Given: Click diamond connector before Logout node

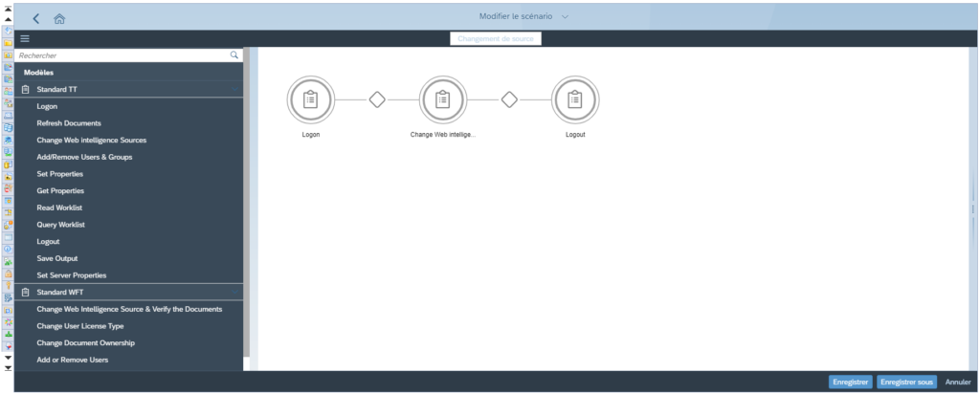Looking at the screenshot, I should point(509,99).
